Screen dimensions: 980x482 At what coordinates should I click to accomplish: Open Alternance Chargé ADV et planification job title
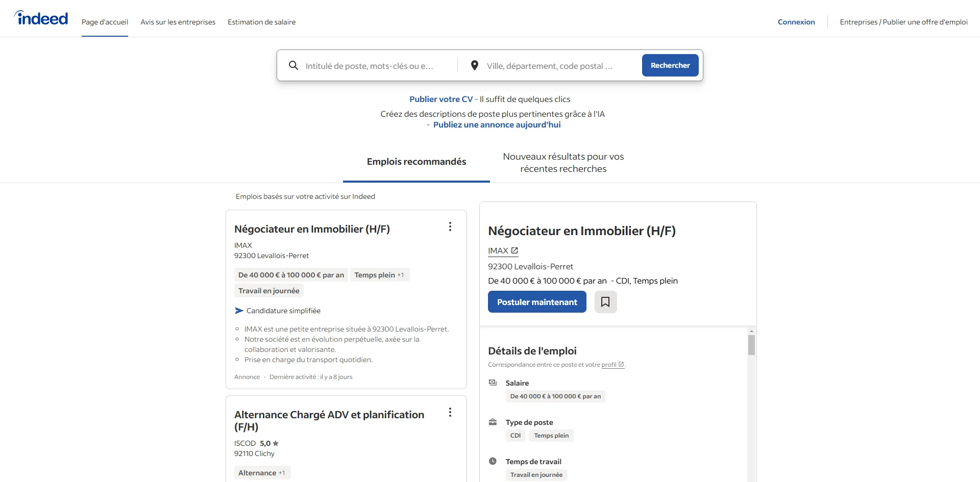pyautogui.click(x=329, y=421)
